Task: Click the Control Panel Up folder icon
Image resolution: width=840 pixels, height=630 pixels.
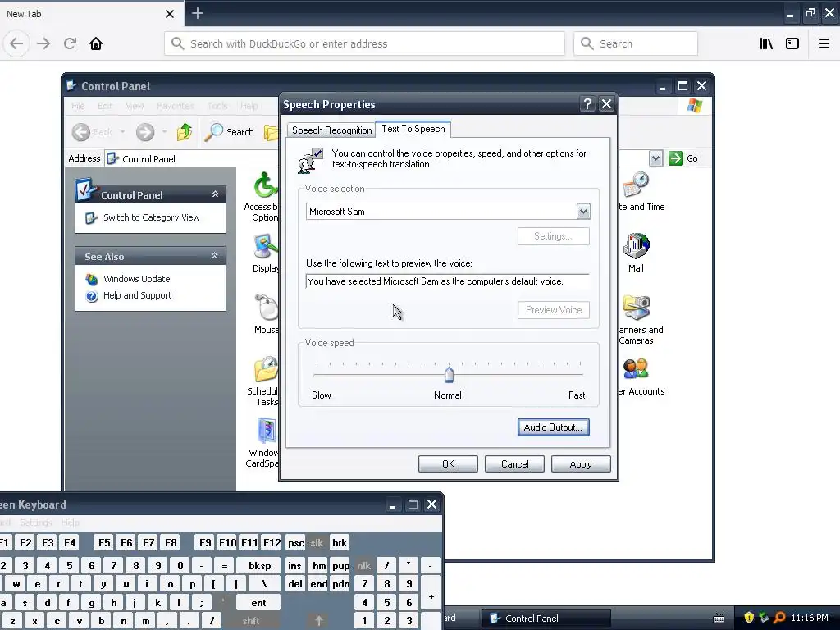Action: pyautogui.click(x=185, y=131)
